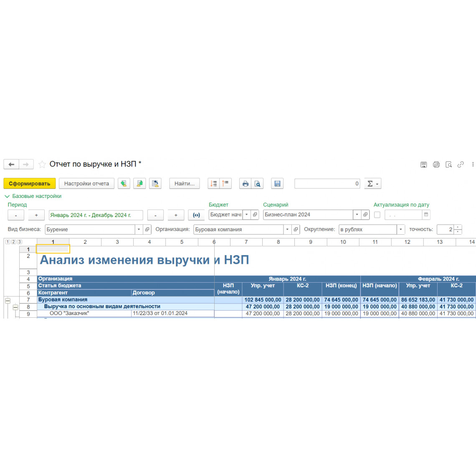Open the Найти... search button

184,183
